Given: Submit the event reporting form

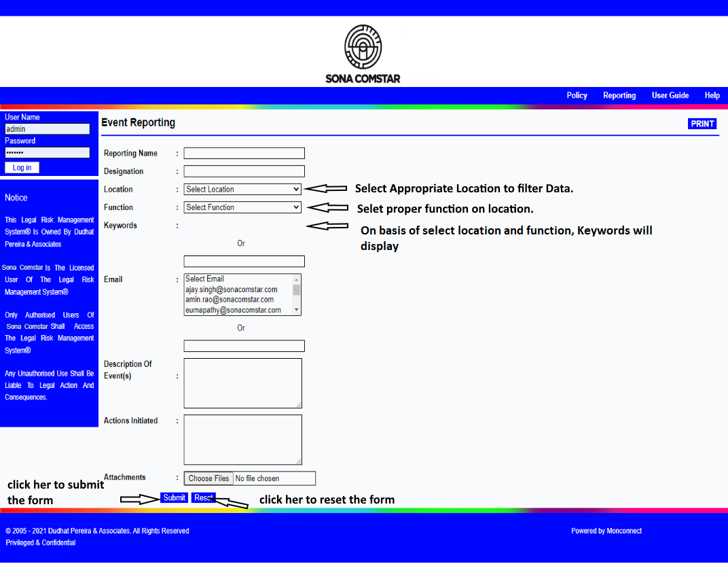Looking at the screenshot, I should coord(174,498).
